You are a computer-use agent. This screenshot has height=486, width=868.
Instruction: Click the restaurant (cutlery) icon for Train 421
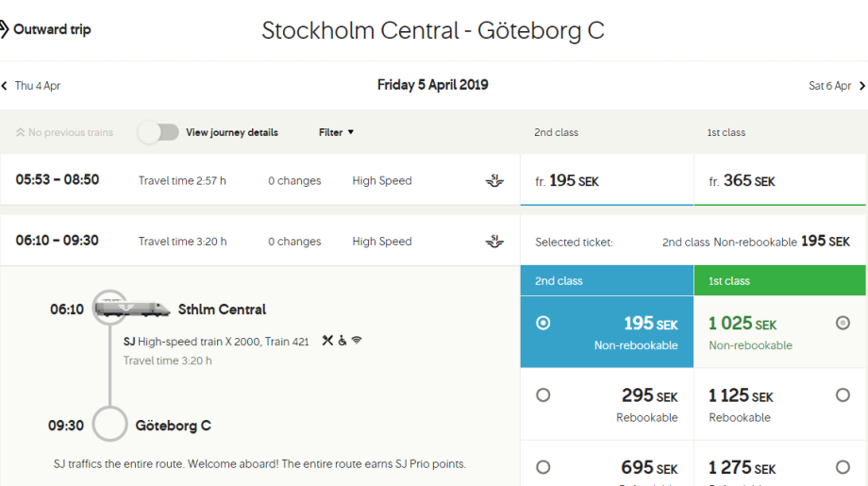pyautogui.click(x=327, y=341)
